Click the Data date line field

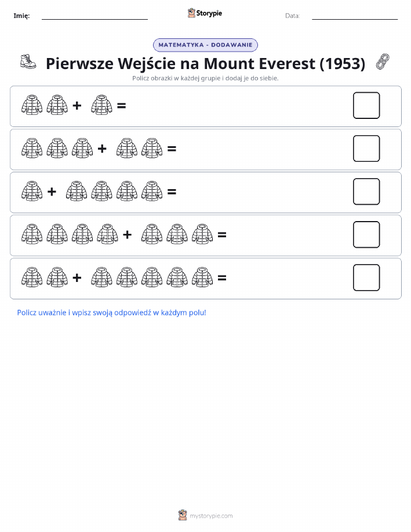[355, 16]
